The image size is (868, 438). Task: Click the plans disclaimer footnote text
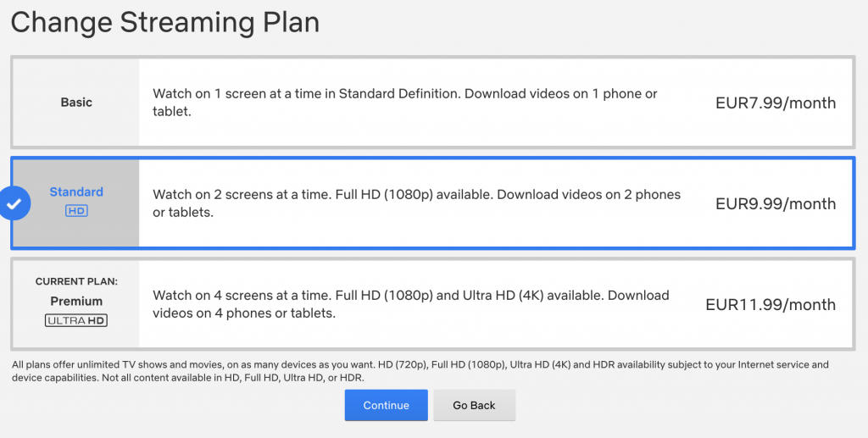coord(420,371)
